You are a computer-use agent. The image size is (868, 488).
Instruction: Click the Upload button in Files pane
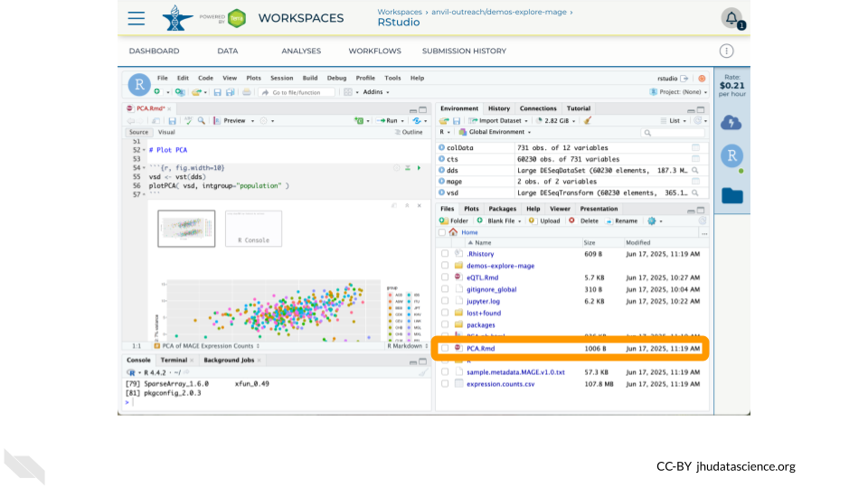tap(544, 221)
